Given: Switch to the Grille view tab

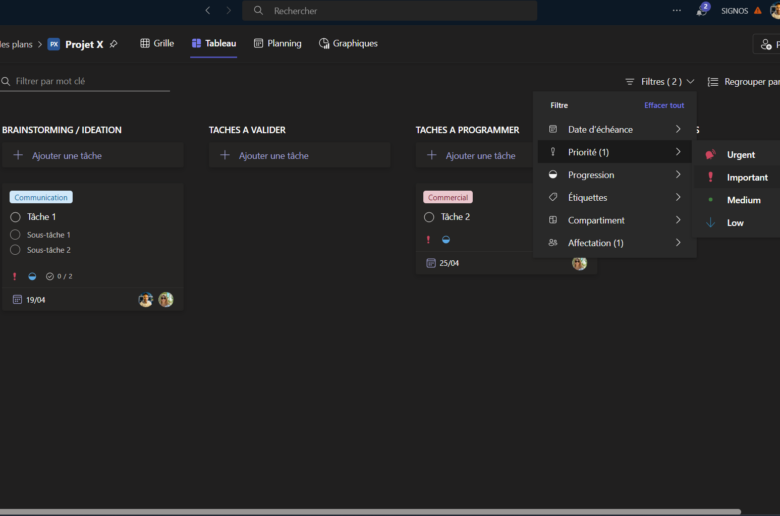Looking at the screenshot, I should coord(157,44).
